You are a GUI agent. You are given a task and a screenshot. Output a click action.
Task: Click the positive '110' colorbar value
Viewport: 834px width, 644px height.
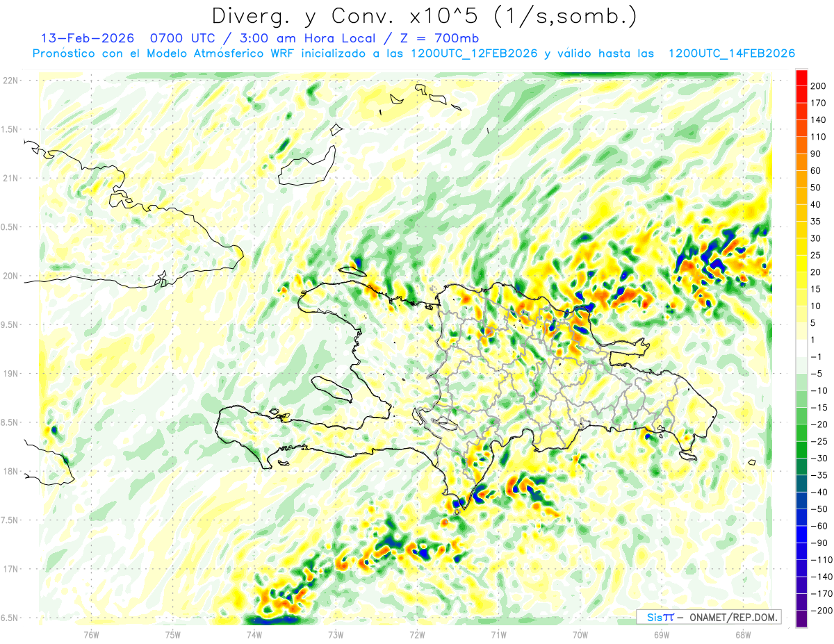(819, 137)
